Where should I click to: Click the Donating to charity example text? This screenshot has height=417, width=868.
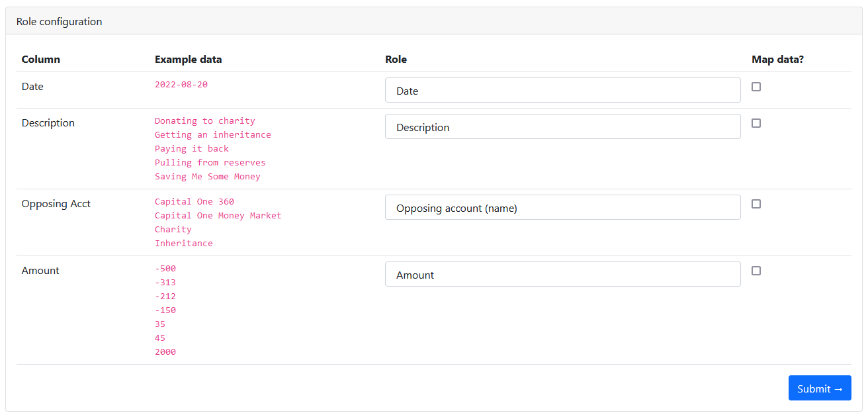[x=204, y=120]
